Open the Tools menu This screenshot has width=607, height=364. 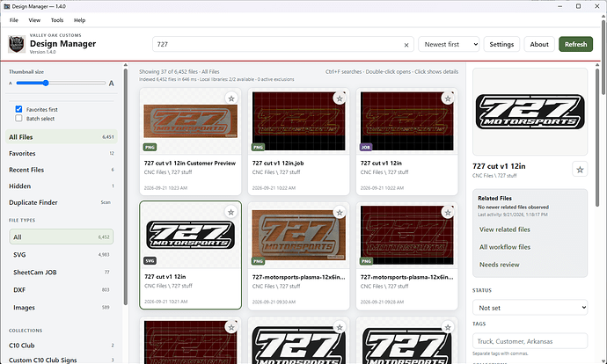(x=57, y=20)
